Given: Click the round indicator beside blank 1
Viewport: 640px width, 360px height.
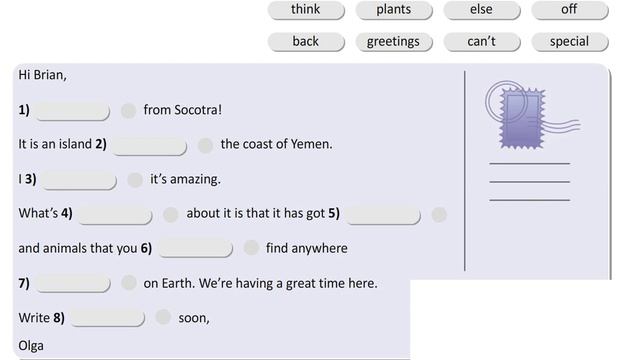Looking at the screenshot, I should pos(129,111).
